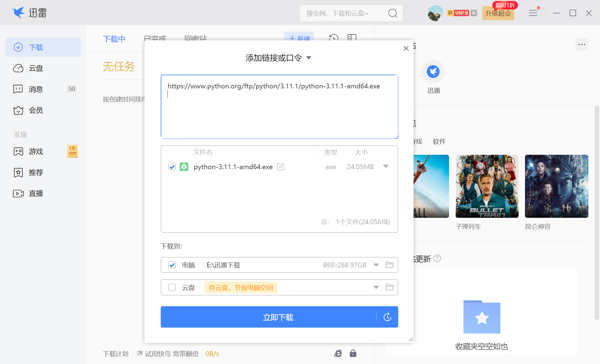Click the lock icon in status bar
This screenshot has width=600, height=364.
tap(353, 354)
